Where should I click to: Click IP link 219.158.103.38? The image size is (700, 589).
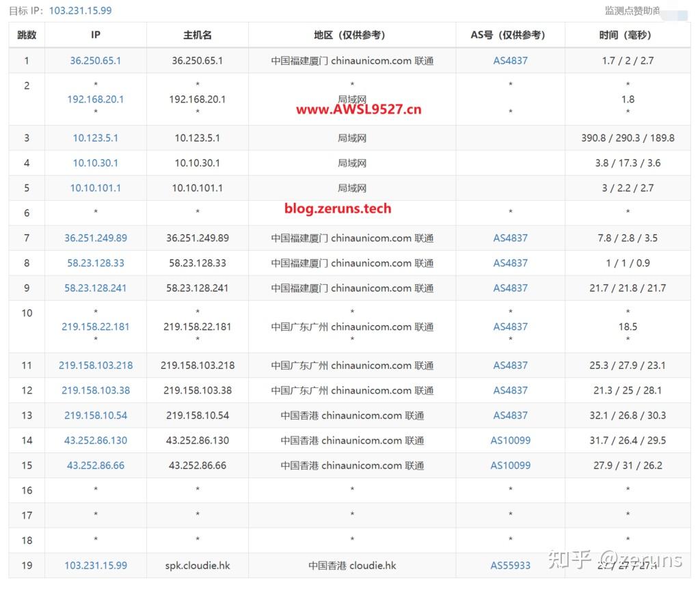pyautogui.click(x=96, y=390)
